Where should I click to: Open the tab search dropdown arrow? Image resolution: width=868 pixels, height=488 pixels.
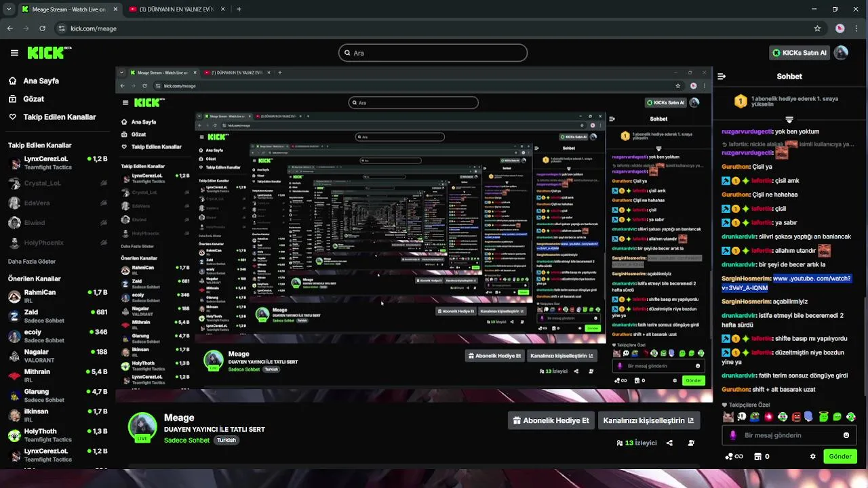pos(9,9)
